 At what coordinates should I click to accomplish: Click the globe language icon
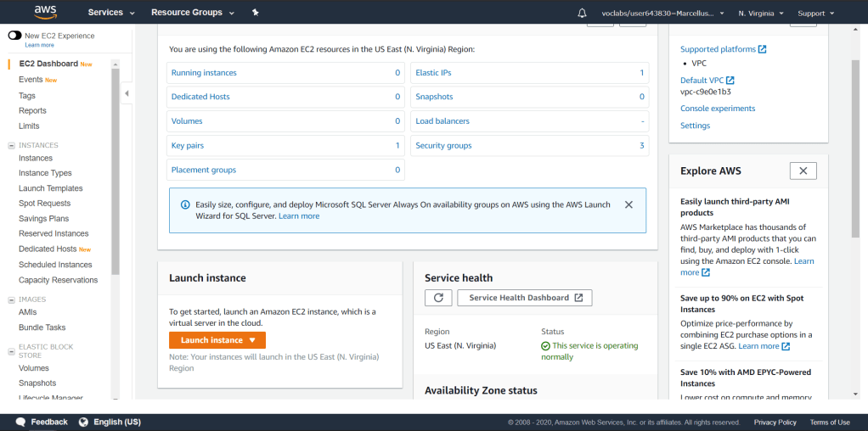[x=84, y=422]
